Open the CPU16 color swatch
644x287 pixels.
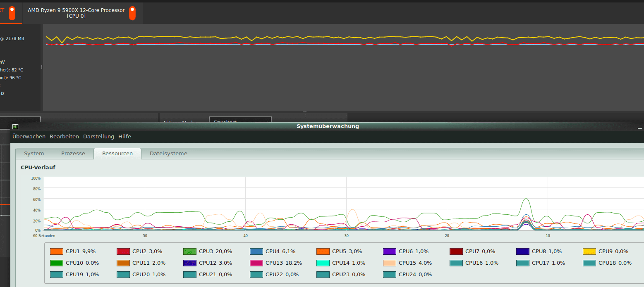tap(456, 263)
